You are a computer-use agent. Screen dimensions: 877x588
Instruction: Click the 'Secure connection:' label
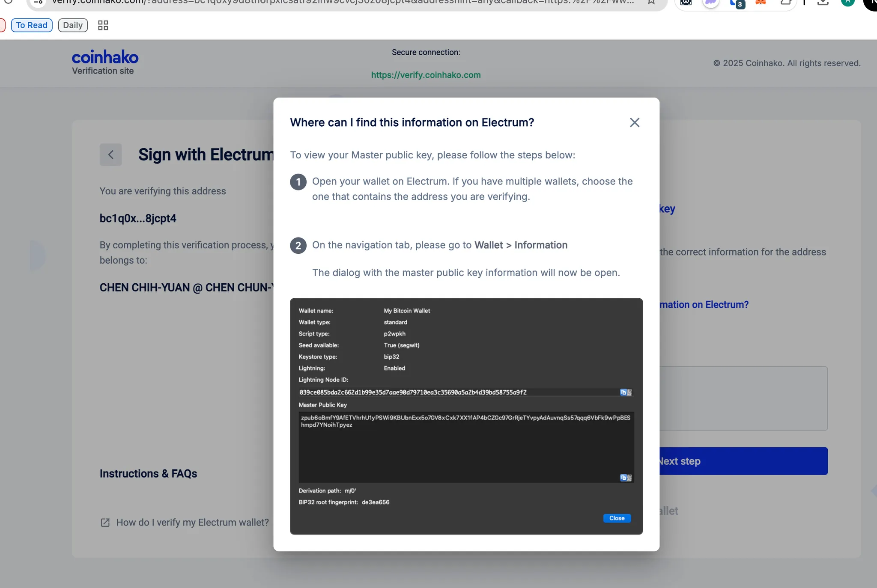426,52
